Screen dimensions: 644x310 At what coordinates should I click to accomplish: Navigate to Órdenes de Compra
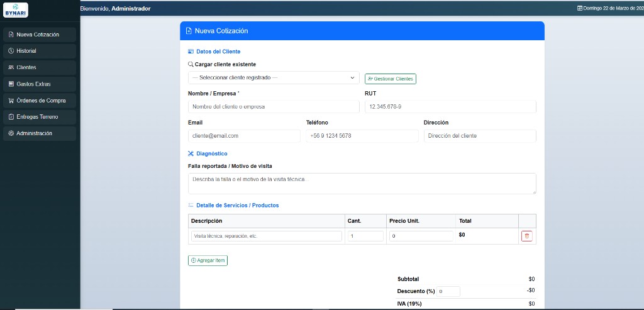click(39, 101)
